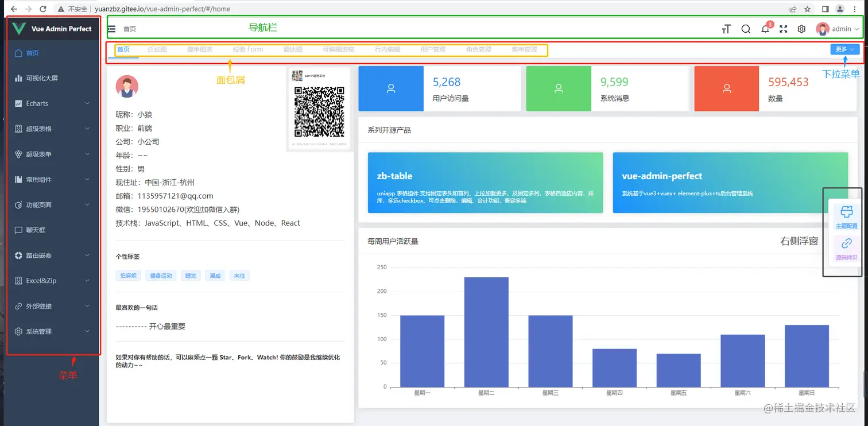This screenshot has height=426, width=868.
Task: Click the admin user avatar
Action: pos(823,29)
